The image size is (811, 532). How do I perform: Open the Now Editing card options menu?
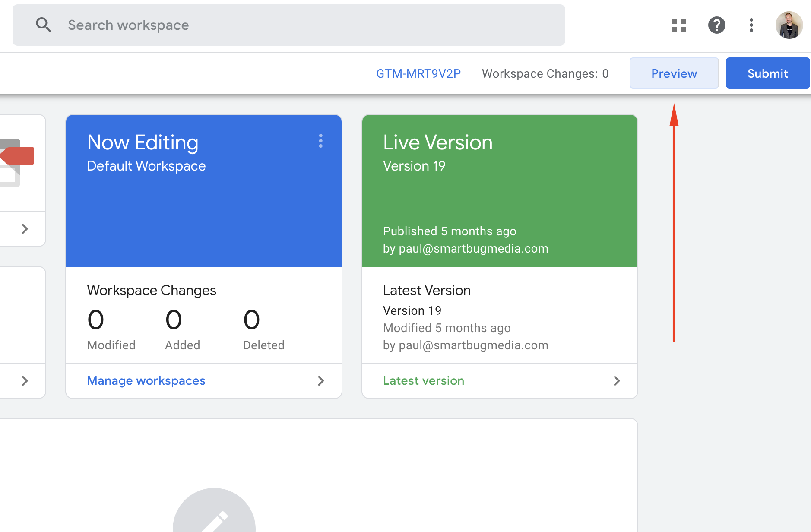coord(320,141)
